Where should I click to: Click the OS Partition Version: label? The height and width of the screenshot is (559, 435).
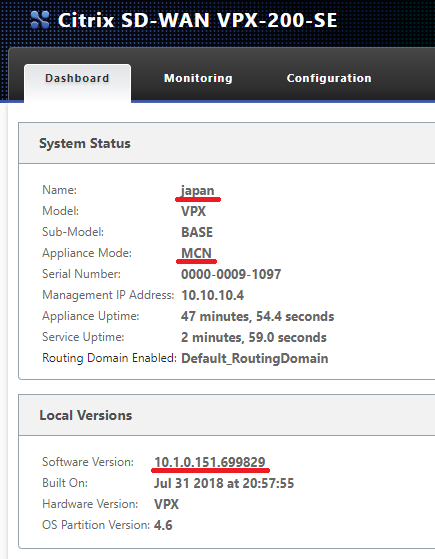(x=96, y=525)
